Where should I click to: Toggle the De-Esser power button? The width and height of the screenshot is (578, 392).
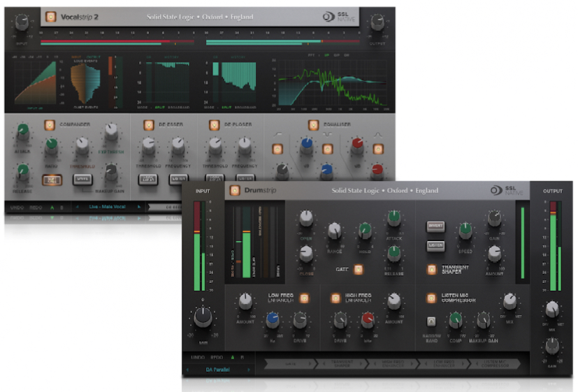(x=149, y=125)
